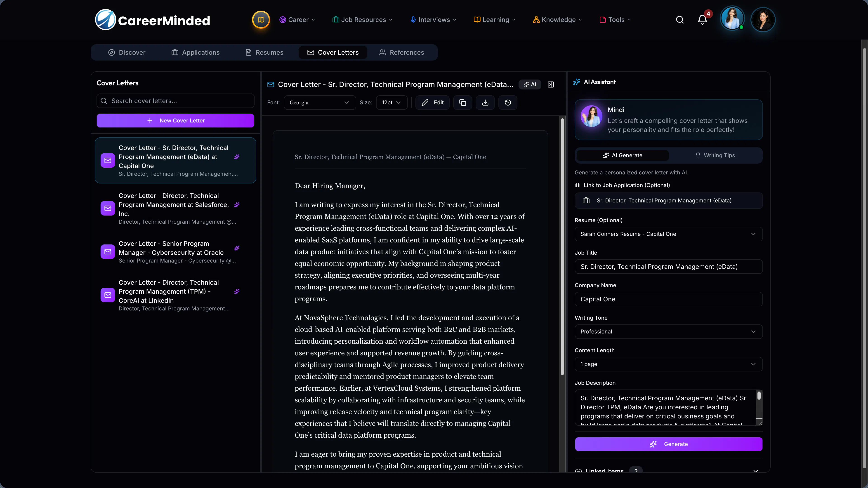Image resolution: width=868 pixels, height=488 pixels.
Task: Toggle the side panel layout icon
Action: (551, 84)
